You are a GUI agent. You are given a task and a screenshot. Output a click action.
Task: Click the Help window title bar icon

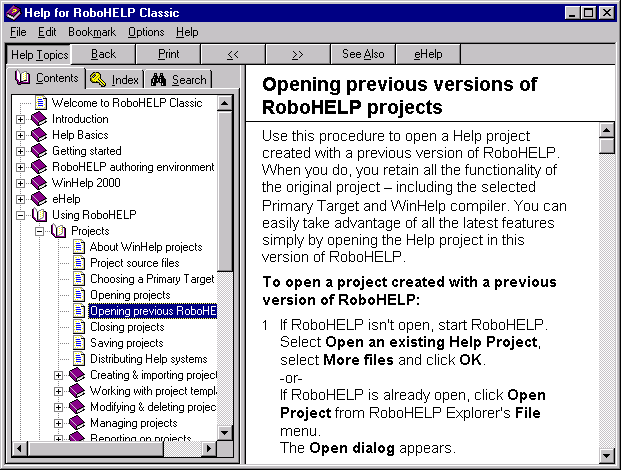click(x=11, y=11)
